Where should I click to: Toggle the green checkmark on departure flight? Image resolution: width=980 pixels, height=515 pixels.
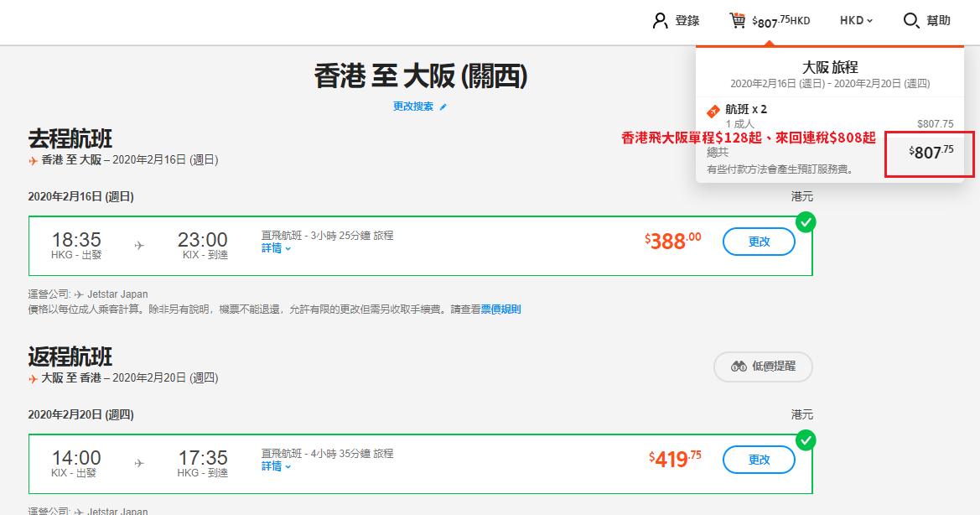tap(806, 222)
